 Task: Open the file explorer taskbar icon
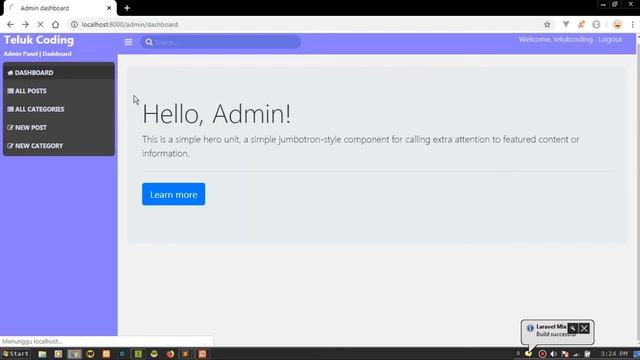click(42, 354)
